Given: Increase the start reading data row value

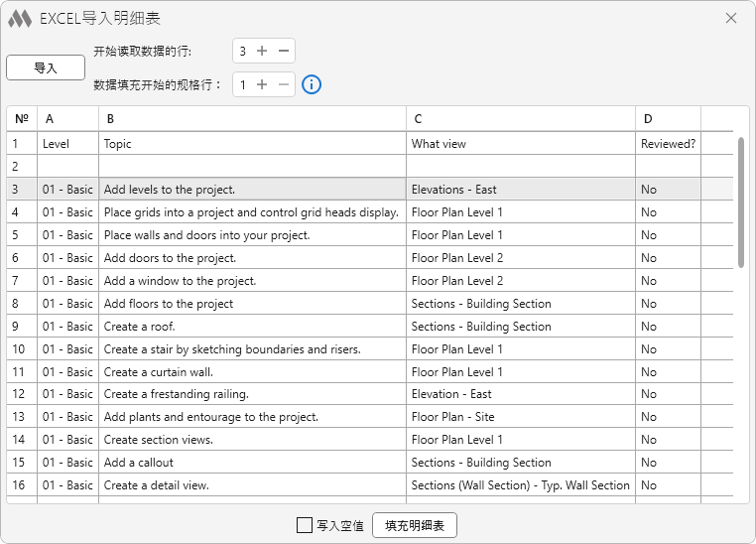Looking at the screenshot, I should tap(262, 51).
